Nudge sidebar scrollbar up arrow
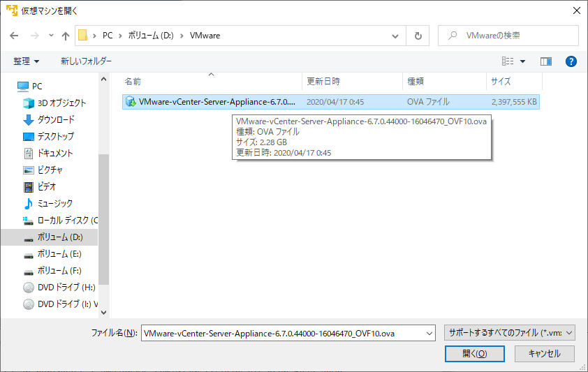Viewport: 588px width, 372px height. pos(104,79)
